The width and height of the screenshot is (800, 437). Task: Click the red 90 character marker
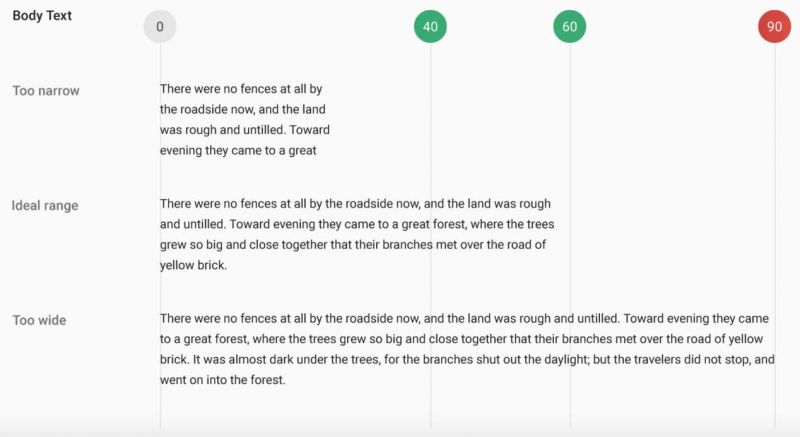[x=774, y=27]
